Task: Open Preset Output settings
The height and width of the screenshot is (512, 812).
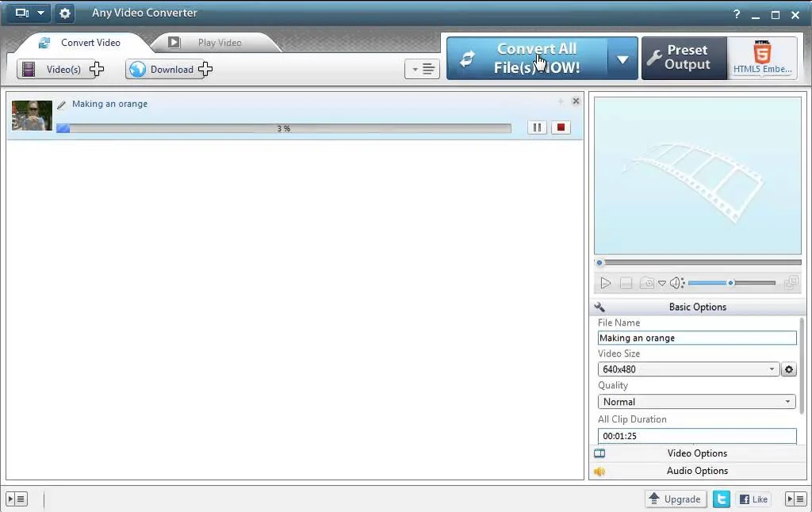Action: click(684, 58)
